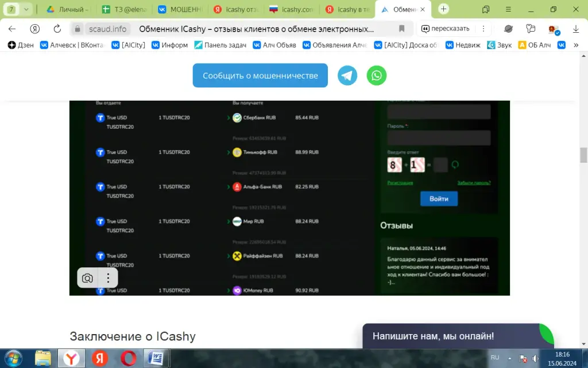Open the Напишите нам, мы онлайн chat widget
Screen dimensions: 588x368
point(458,336)
